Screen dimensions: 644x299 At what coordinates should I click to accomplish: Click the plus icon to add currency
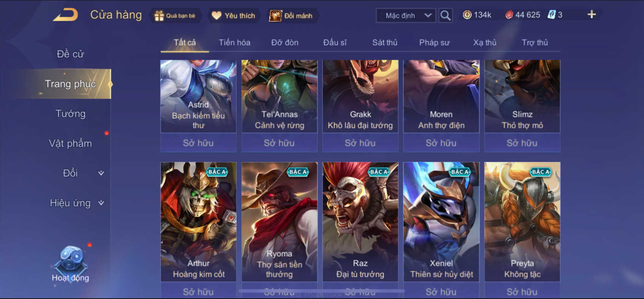[592, 14]
